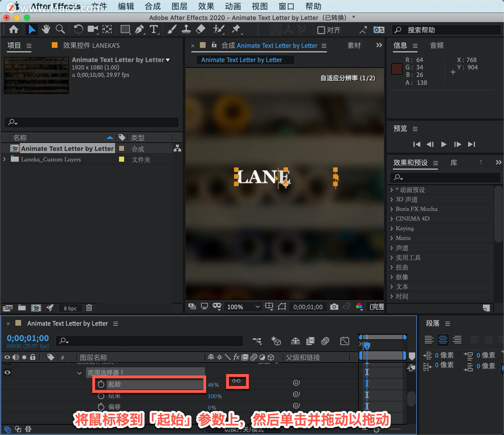Select the Zoom magnifier tool
504x435 pixels.
point(60,29)
